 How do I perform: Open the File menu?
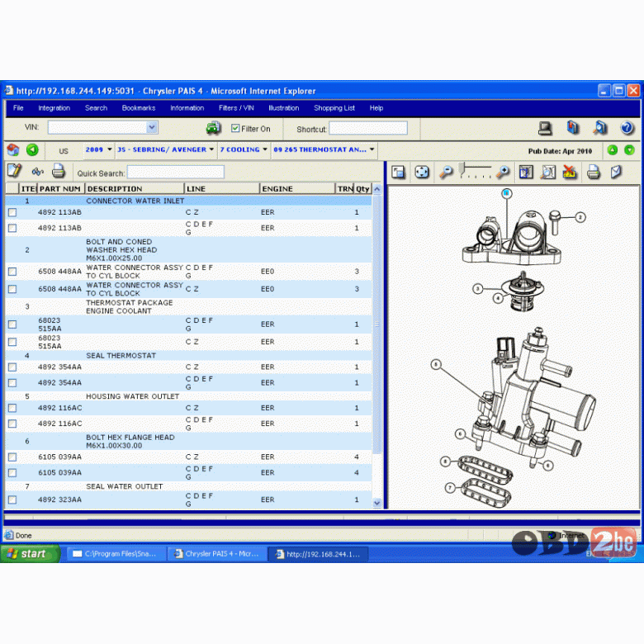18,108
